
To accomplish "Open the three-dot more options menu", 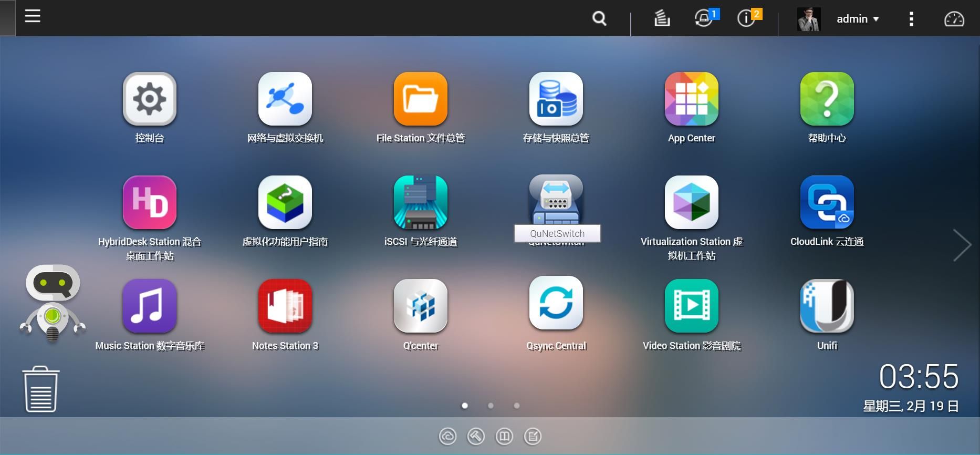I will pyautogui.click(x=911, y=19).
